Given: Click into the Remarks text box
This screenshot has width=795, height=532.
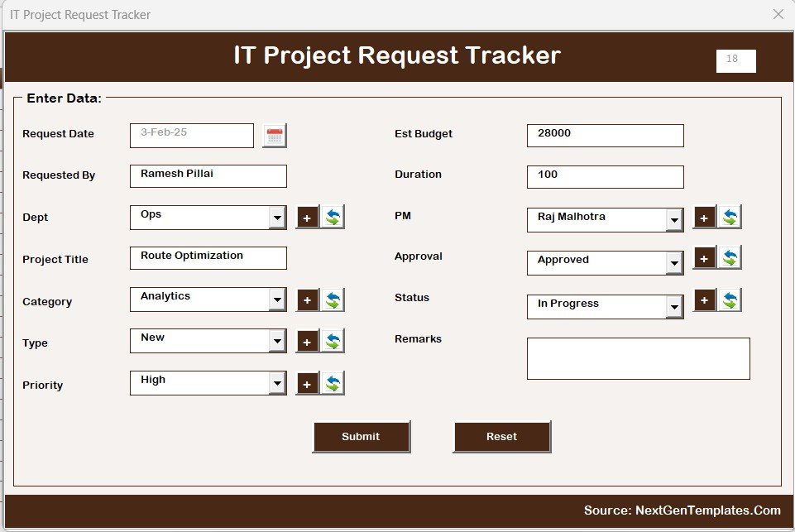Looking at the screenshot, I should pos(638,359).
